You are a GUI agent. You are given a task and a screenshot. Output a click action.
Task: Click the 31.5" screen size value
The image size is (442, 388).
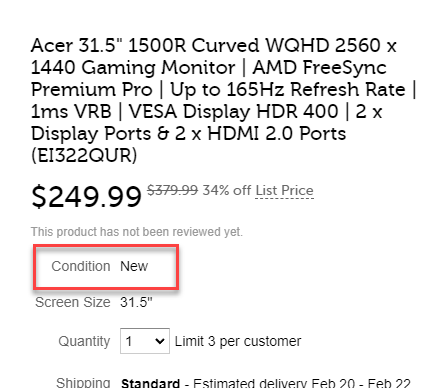click(136, 302)
